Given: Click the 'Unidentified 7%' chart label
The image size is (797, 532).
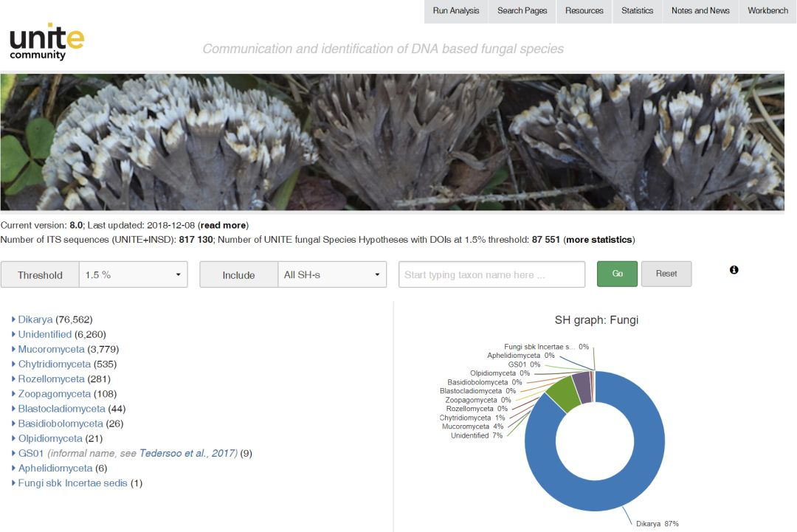Looking at the screenshot, I should pos(476,435).
